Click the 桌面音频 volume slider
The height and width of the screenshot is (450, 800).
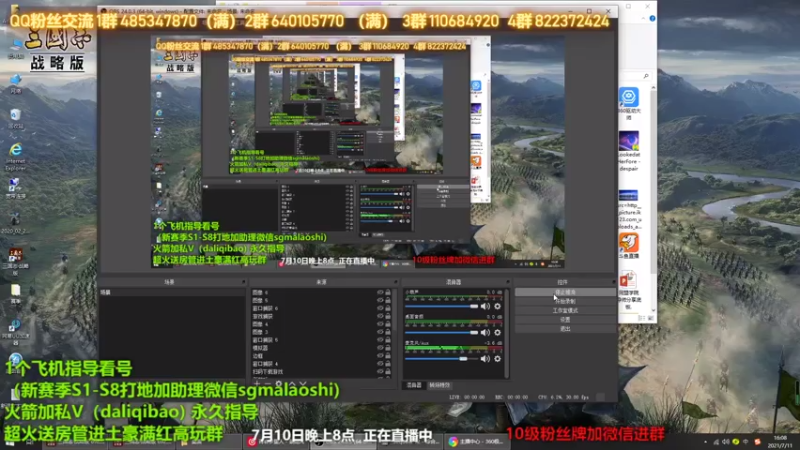pos(441,333)
